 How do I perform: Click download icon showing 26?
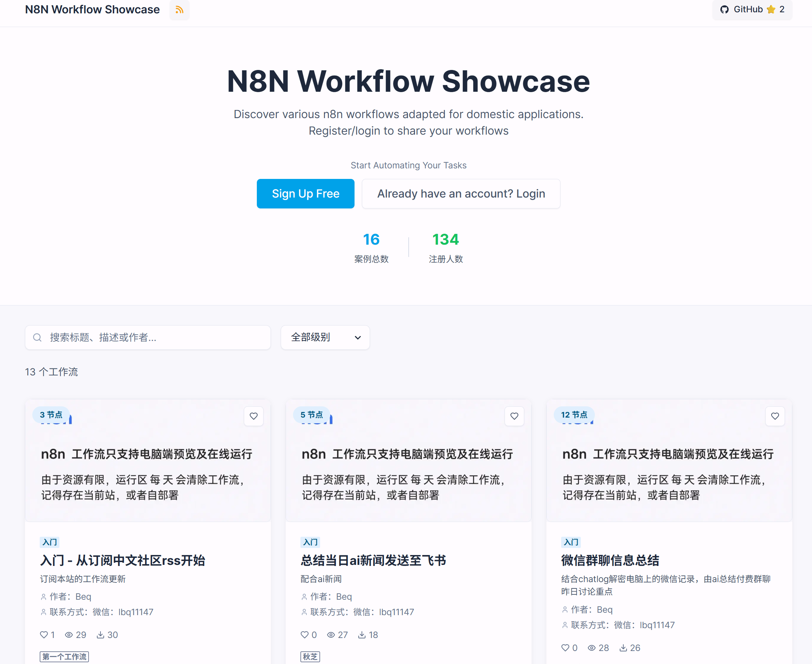click(x=624, y=648)
